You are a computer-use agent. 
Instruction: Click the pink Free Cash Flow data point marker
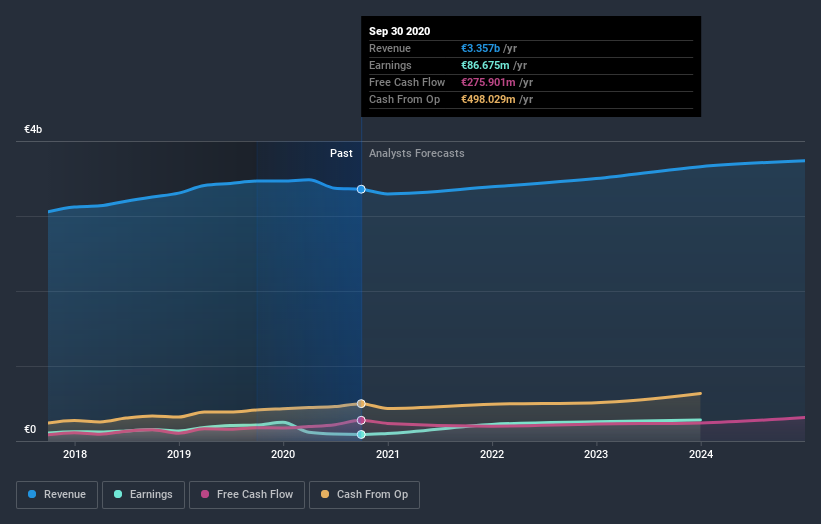coord(361,420)
